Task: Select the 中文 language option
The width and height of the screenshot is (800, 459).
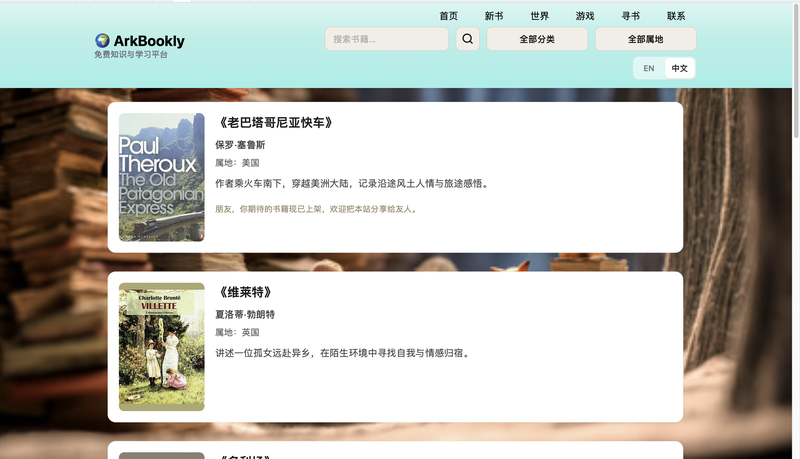Action: 680,68
